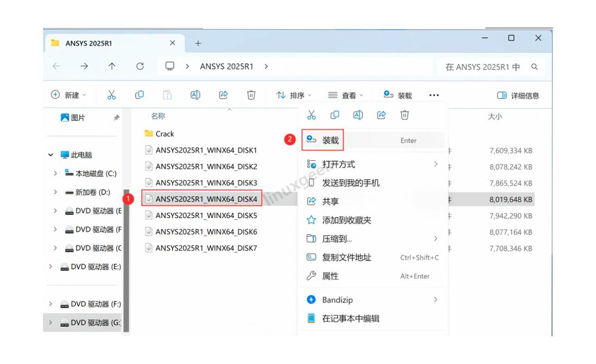This screenshot has width=596, height=364.
Task: Click 装载 mount button in toolbar
Action: click(398, 95)
